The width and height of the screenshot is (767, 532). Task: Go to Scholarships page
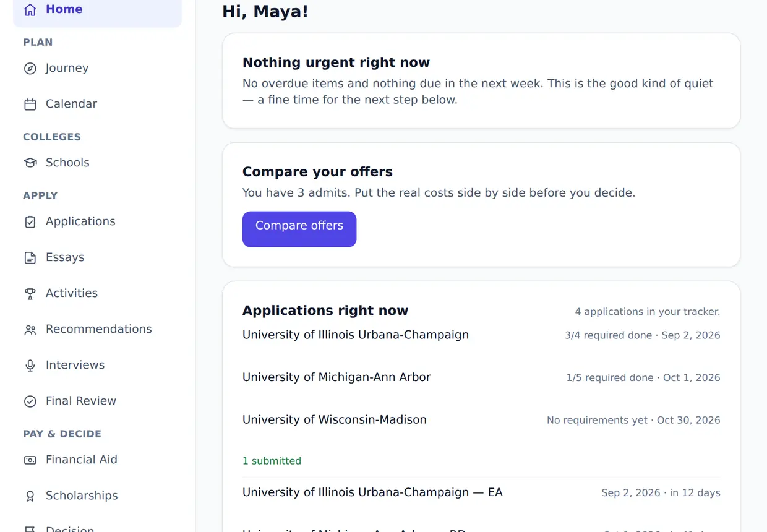[98, 496]
